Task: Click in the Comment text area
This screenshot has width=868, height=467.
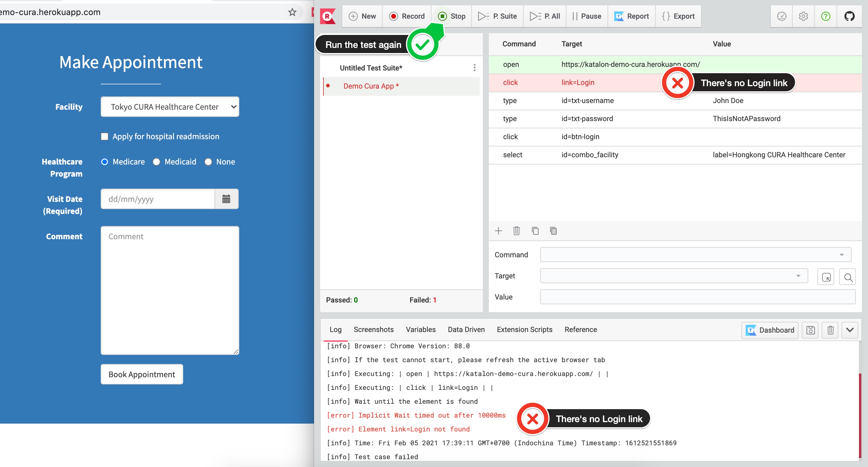Action: (x=170, y=290)
